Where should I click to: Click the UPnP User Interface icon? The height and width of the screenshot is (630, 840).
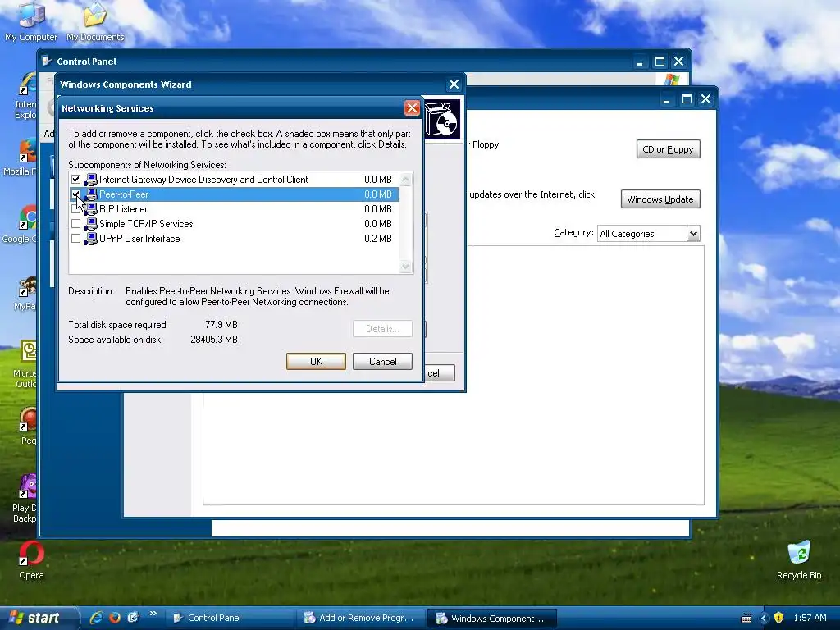(90, 239)
